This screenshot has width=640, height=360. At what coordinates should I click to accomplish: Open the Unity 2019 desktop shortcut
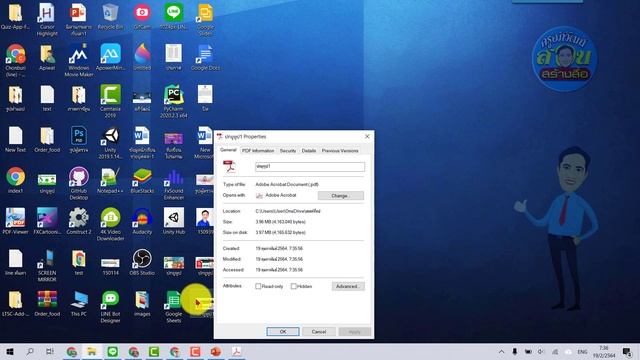110,142
